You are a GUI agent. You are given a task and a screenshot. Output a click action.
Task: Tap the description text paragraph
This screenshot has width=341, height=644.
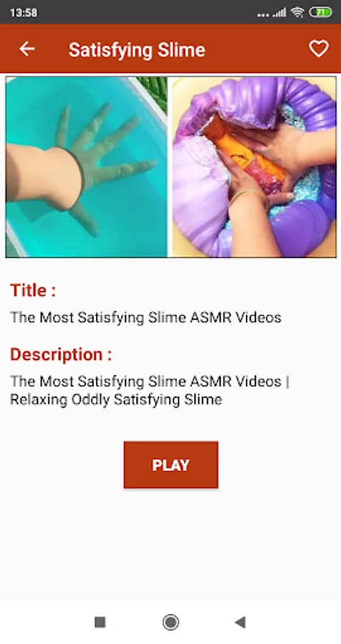coord(150,390)
